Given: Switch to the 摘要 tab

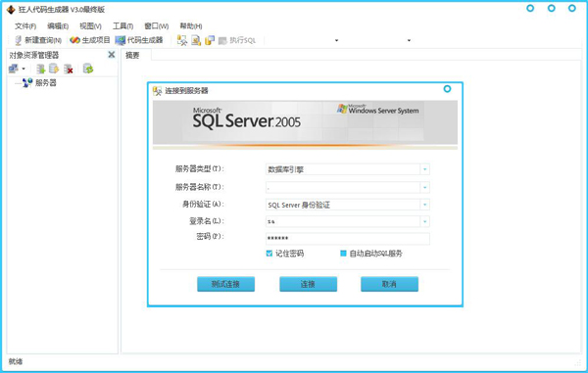Looking at the screenshot, I should (x=132, y=56).
